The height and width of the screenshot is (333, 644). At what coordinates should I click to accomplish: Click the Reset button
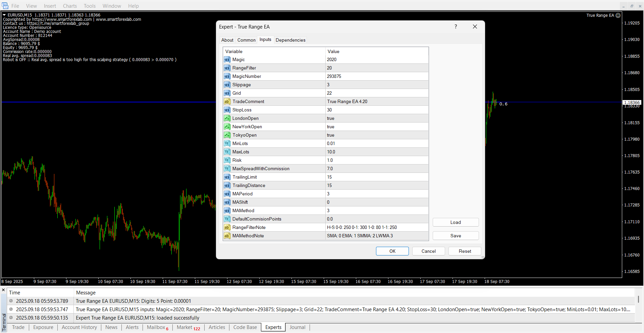tap(465, 251)
